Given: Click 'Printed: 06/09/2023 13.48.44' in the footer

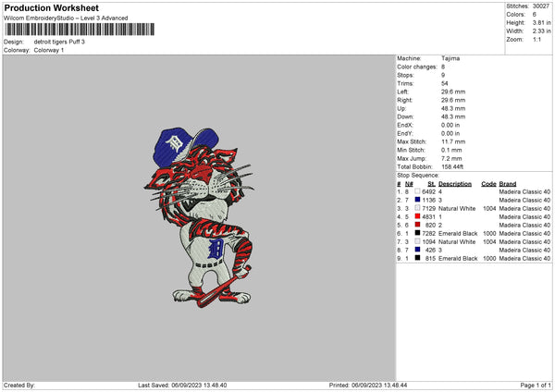Looking at the screenshot, I should [x=368, y=385].
